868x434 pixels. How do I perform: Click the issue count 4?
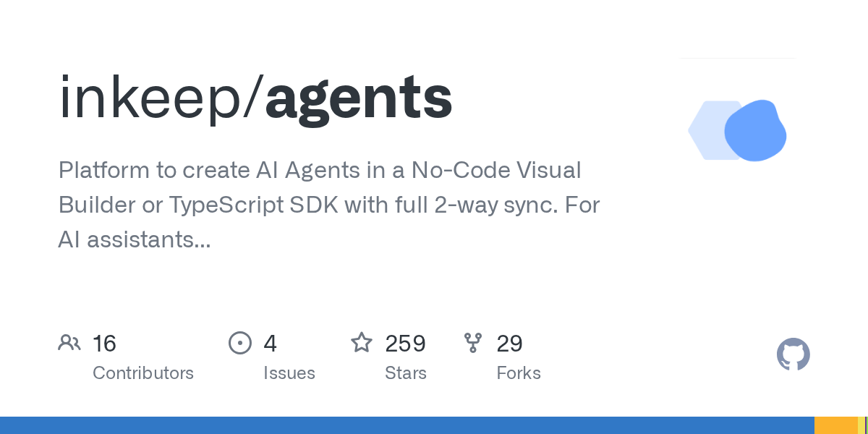(271, 344)
